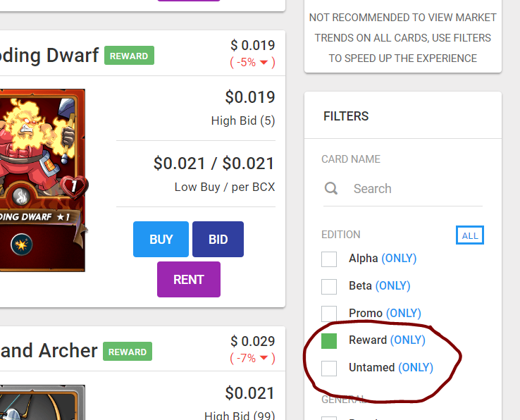Open the Exploding Dwarf card image

[42, 180]
